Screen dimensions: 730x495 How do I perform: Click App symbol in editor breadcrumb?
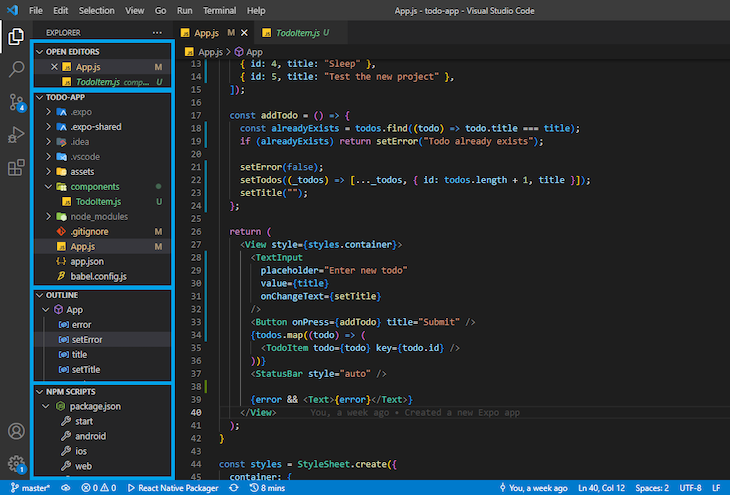(x=249, y=52)
